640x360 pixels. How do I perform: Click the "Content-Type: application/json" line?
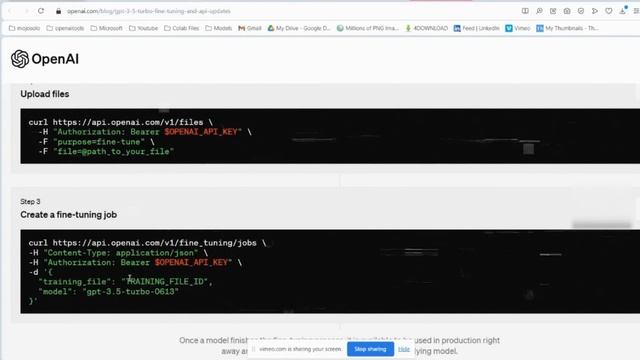[x=118, y=253]
